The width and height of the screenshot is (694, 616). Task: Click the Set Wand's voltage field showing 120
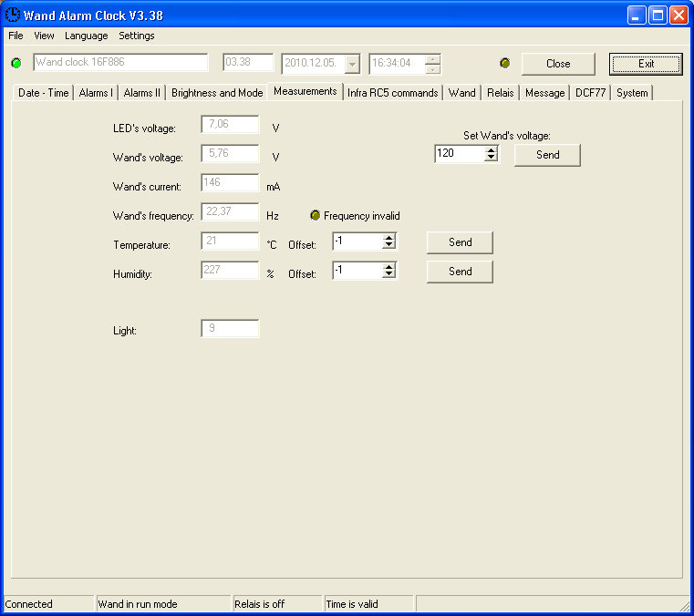click(x=460, y=153)
